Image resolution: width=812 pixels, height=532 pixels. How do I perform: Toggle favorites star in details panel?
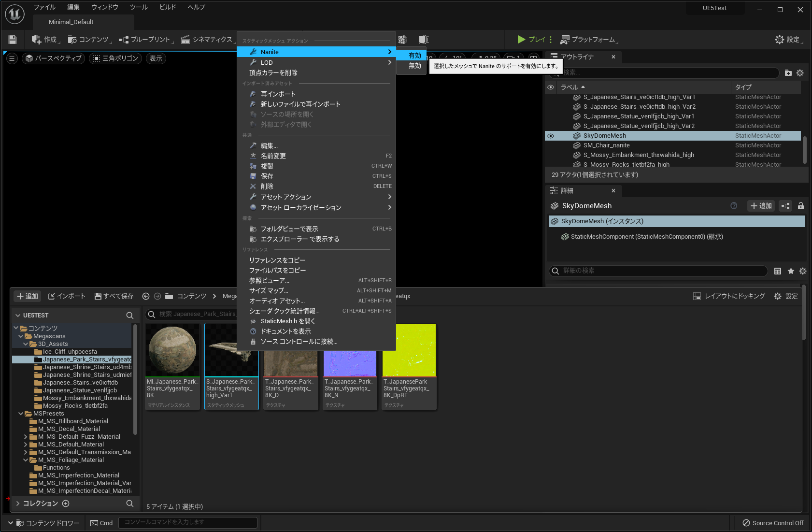pyautogui.click(x=791, y=271)
